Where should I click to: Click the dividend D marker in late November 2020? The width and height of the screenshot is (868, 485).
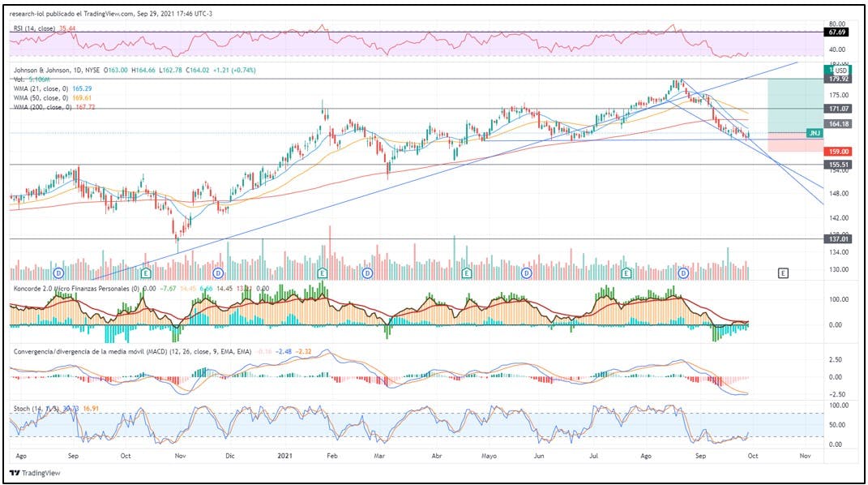[x=218, y=273]
